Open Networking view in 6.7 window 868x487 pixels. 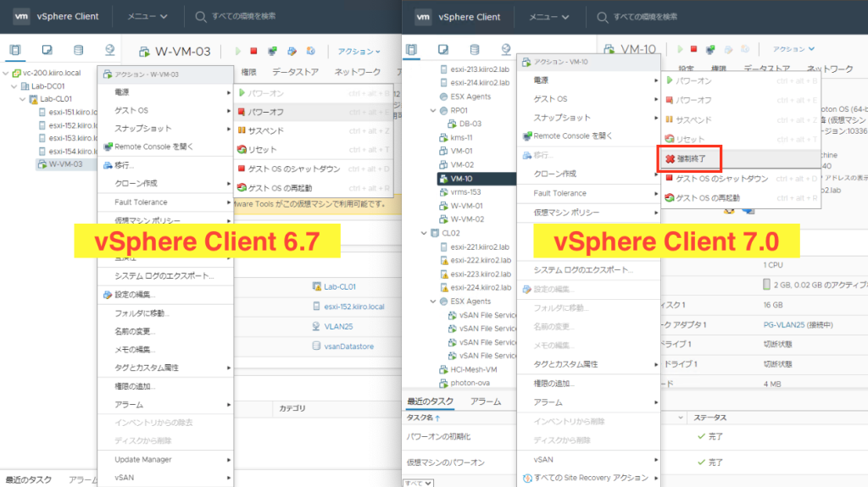[109, 50]
